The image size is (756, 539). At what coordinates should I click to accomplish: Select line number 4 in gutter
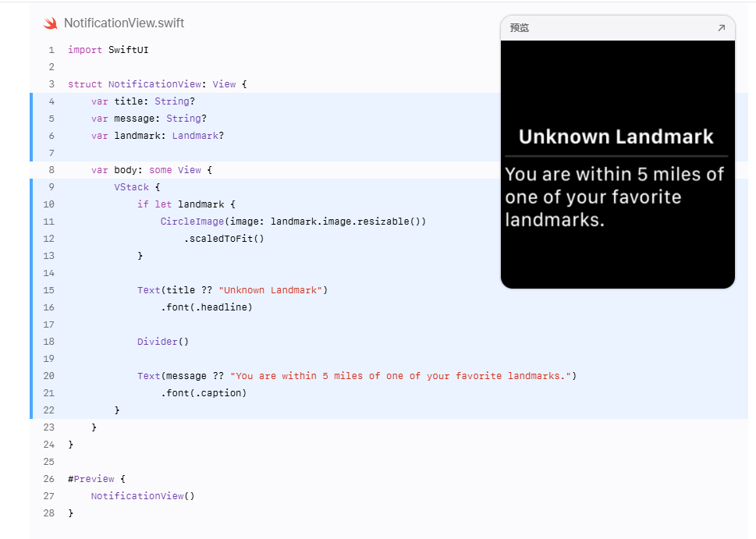(51, 101)
